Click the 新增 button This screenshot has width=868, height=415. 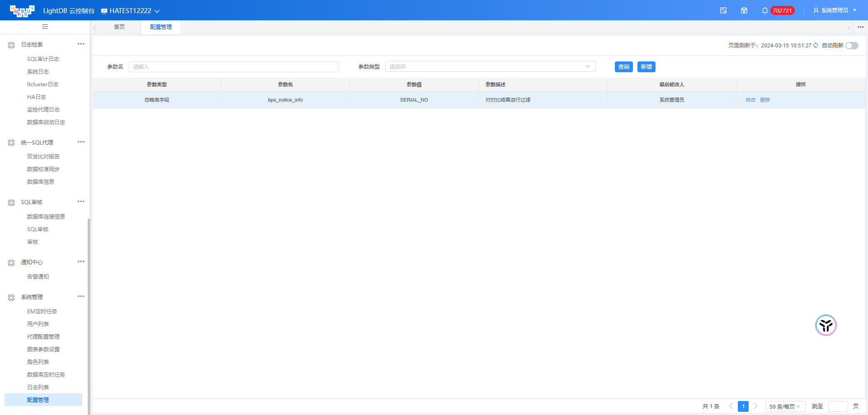click(x=646, y=67)
